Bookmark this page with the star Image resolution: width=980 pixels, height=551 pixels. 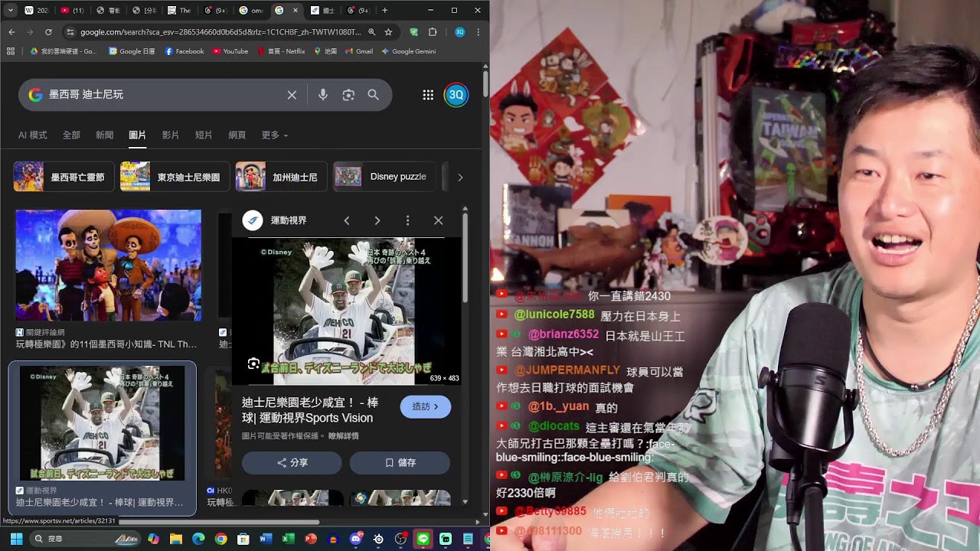(388, 32)
